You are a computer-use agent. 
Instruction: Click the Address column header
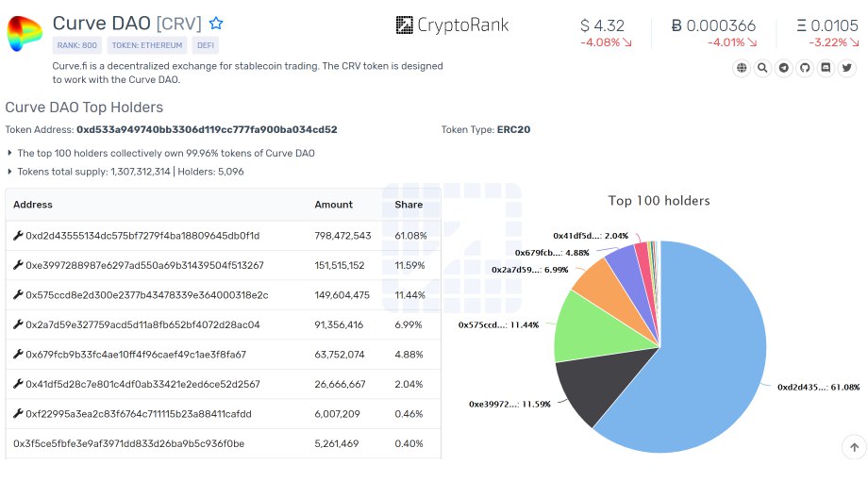pos(33,204)
